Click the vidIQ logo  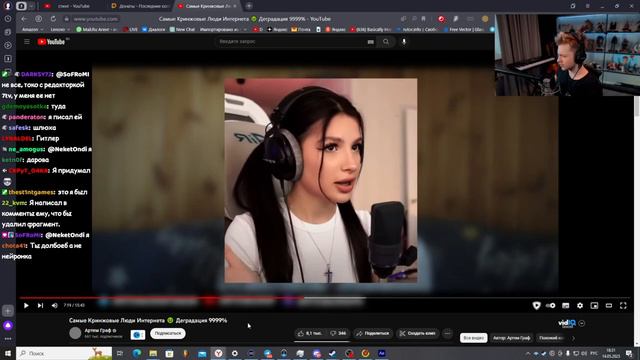point(567,323)
